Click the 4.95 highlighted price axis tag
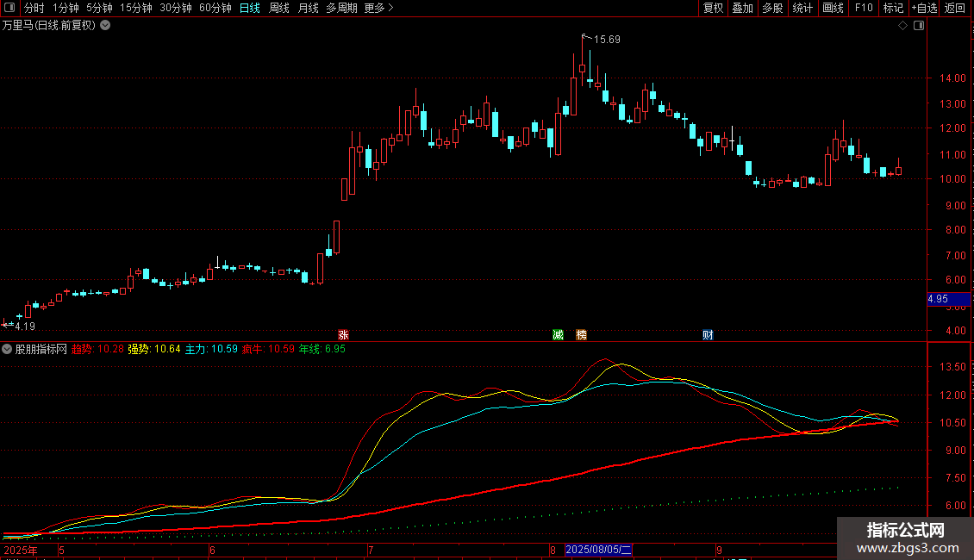The height and width of the screenshot is (560, 974). pos(948,299)
